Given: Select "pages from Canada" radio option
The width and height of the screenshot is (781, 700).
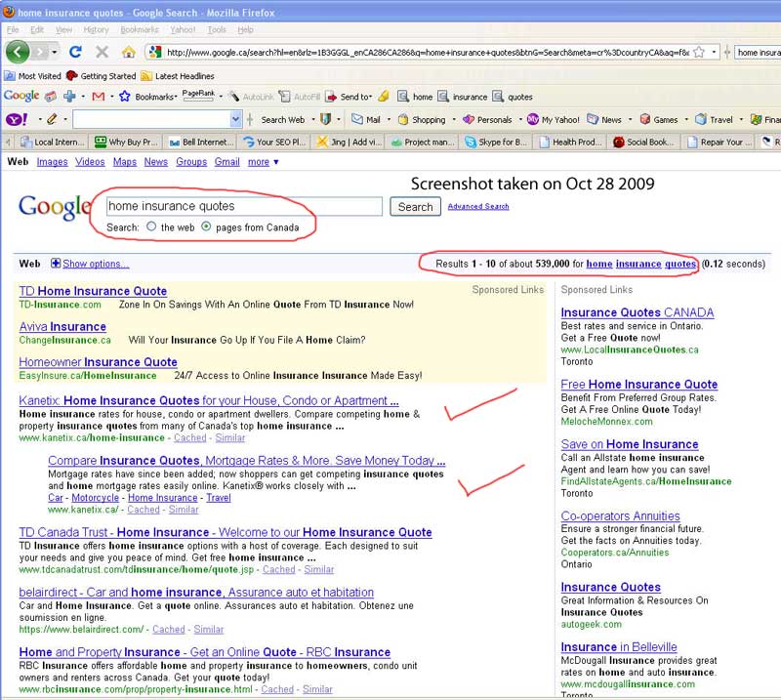Looking at the screenshot, I should [206, 226].
